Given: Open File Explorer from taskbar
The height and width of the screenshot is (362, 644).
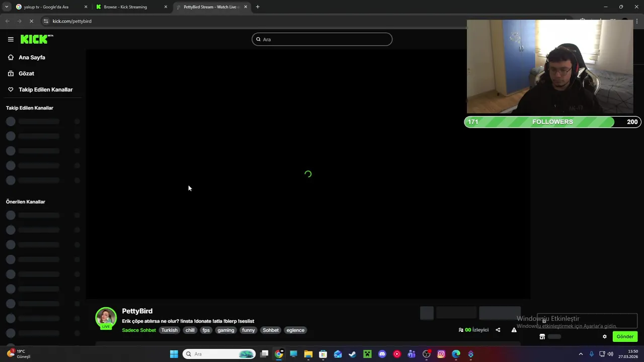Looking at the screenshot, I should point(308,354).
